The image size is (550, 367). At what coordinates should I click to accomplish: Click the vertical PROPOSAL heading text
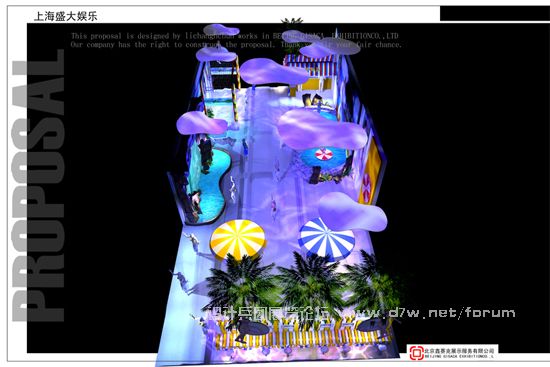(x=38, y=185)
